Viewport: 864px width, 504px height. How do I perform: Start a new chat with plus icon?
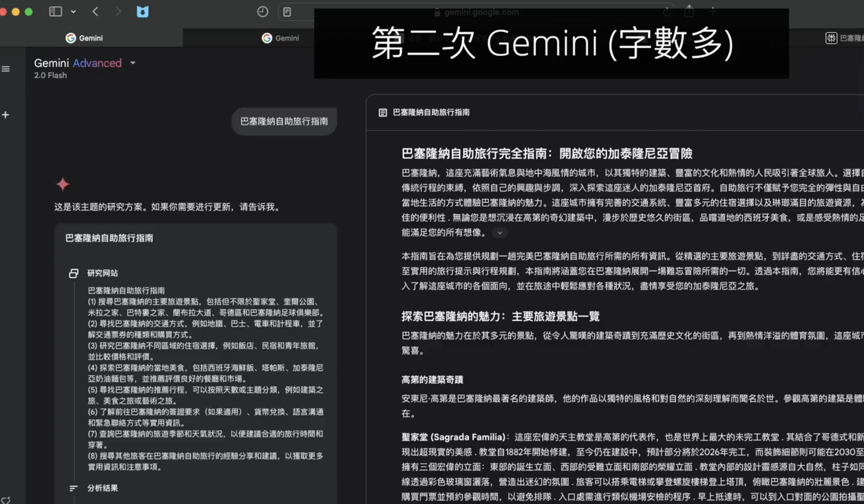[6, 115]
